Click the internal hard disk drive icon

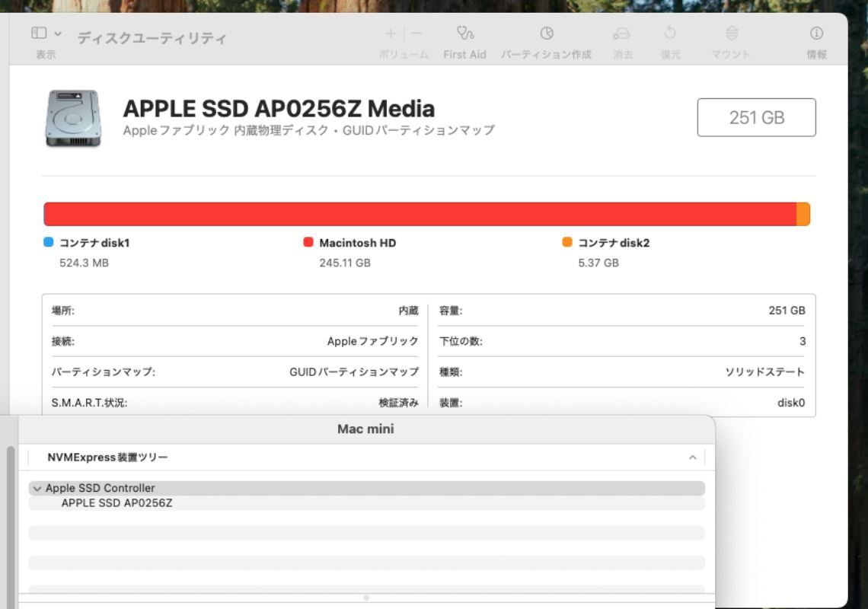[72, 119]
